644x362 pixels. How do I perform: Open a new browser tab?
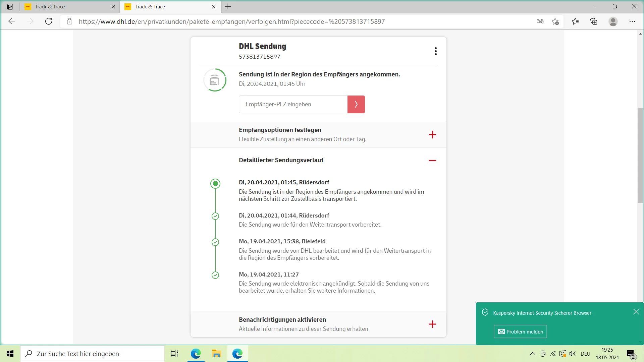[x=228, y=7]
